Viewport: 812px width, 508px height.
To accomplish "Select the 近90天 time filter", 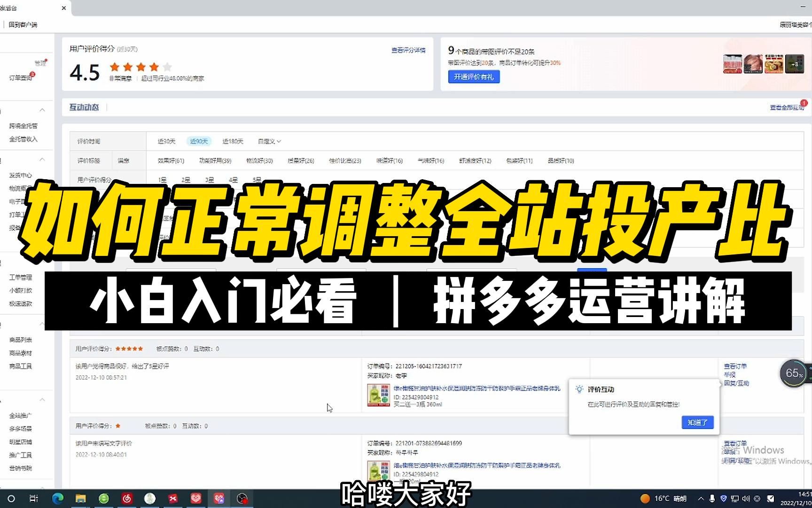I will click(x=199, y=141).
